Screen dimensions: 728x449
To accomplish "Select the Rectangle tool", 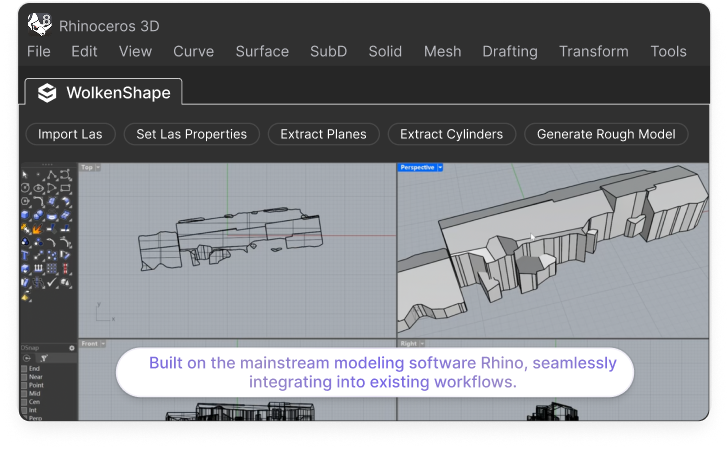I will point(65,188).
